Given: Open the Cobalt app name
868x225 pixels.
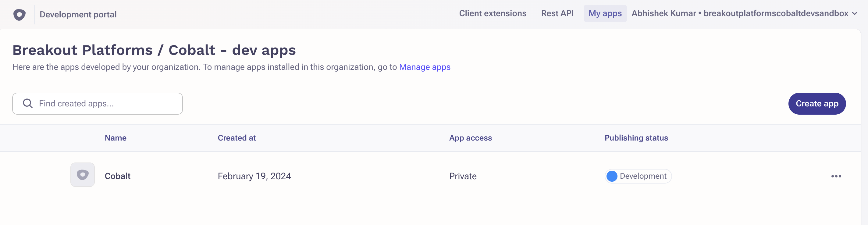Looking at the screenshot, I should pos(118,176).
